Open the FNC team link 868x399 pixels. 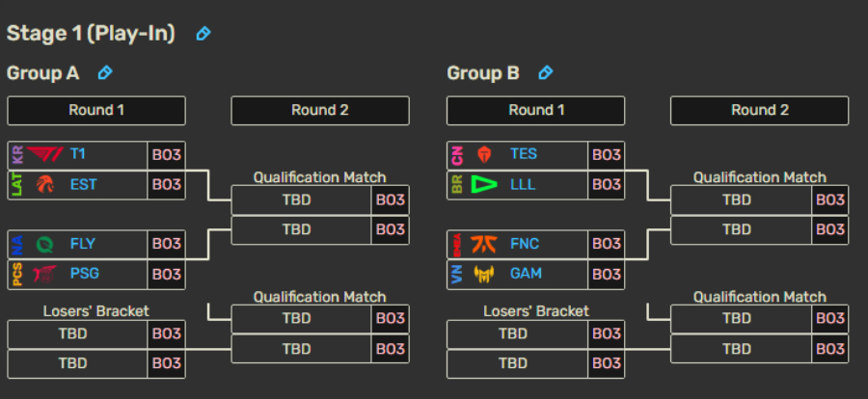[x=525, y=244]
